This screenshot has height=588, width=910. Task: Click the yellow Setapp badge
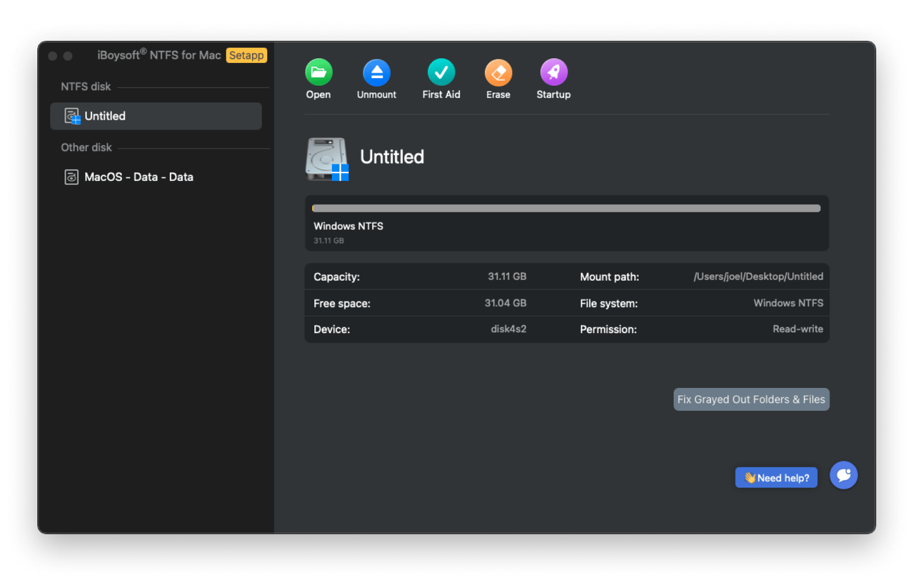coord(246,55)
